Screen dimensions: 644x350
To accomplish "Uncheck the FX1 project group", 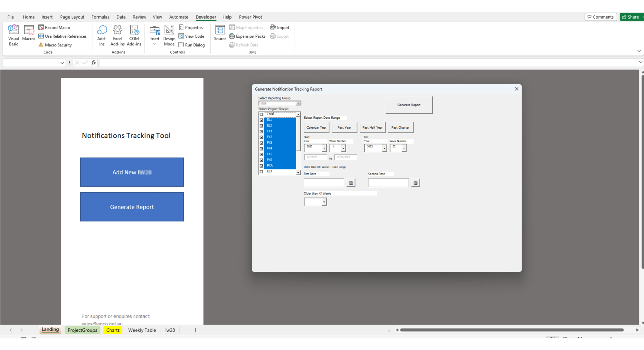I will coord(261,132).
